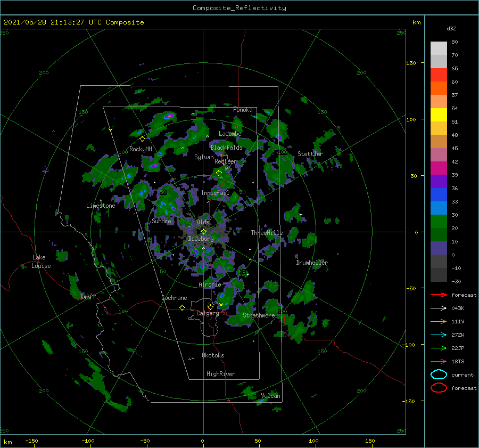This screenshot has width=479, height=448.
Task: Click the bright green 20-30 dBZ swatch
Action: 439,222
